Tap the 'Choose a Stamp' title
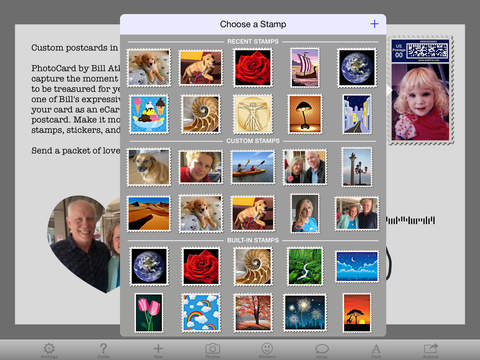This screenshot has height=360, width=480. pos(253,24)
